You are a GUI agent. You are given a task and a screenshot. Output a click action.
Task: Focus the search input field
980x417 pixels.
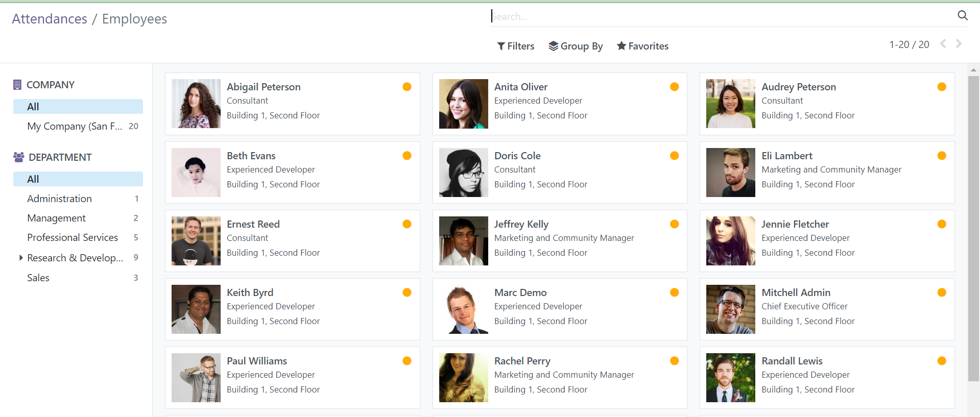715,16
